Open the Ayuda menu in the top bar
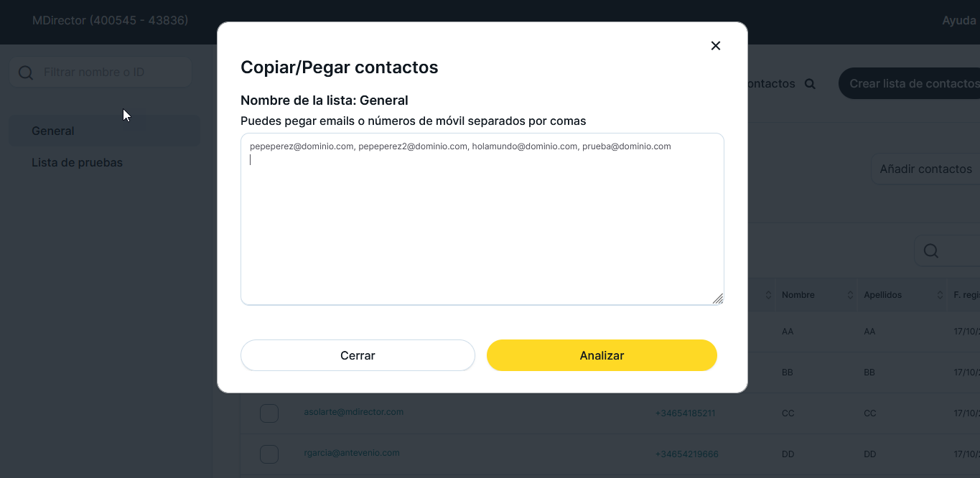Screen dimensions: 980x478 pyautogui.click(x=958, y=21)
